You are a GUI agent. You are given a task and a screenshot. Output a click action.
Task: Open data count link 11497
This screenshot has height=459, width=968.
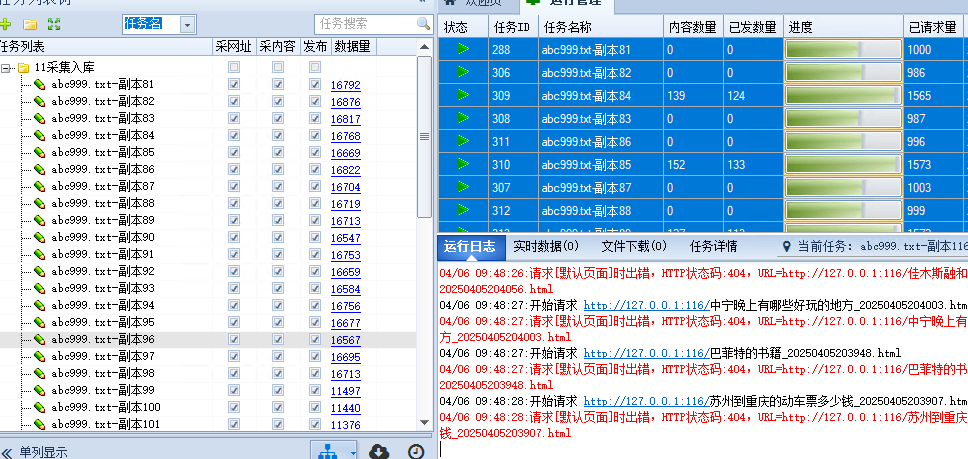tap(346, 391)
